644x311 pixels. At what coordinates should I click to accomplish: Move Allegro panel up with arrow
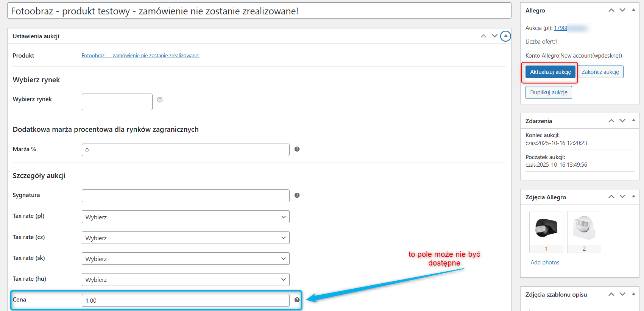pos(611,10)
